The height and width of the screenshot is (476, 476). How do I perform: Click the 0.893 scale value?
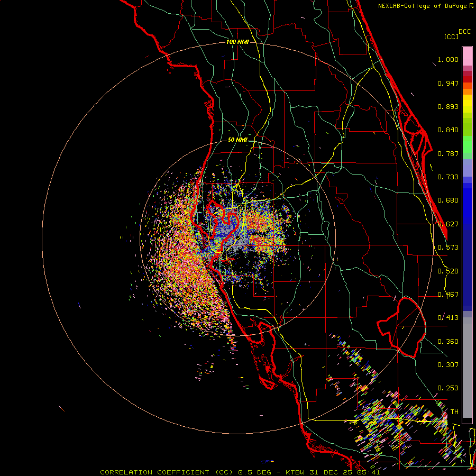(x=448, y=106)
